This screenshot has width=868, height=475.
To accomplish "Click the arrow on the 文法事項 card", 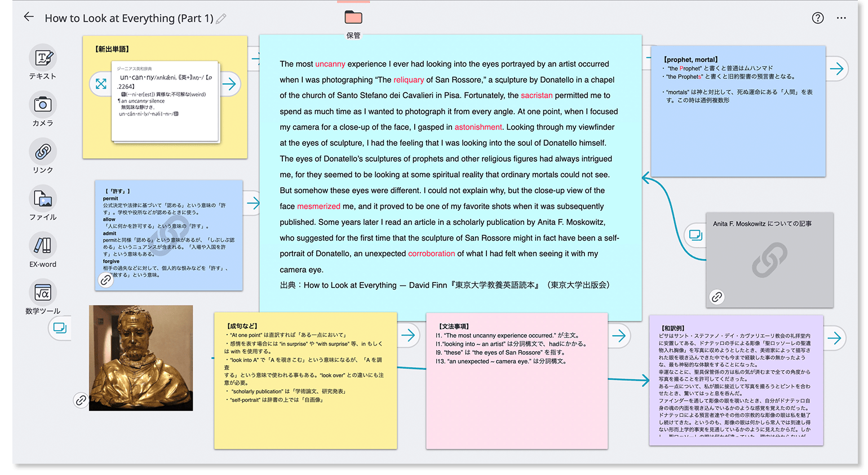I will (x=619, y=336).
